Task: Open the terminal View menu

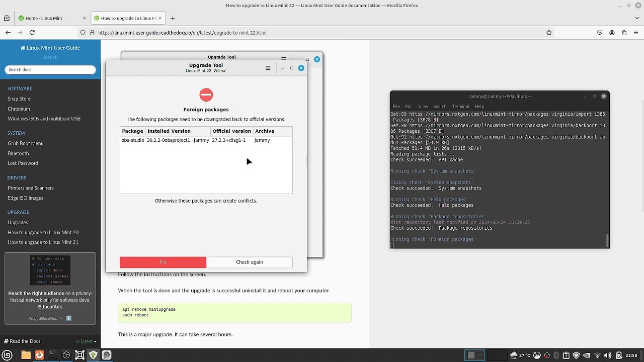Action: coord(423,107)
